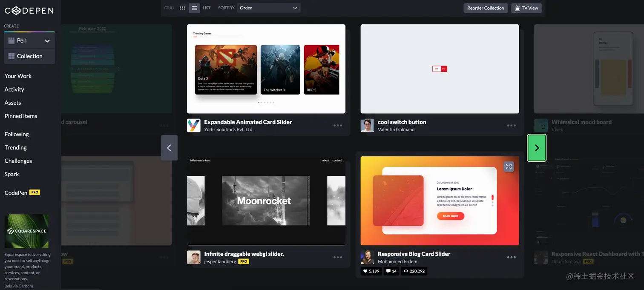Open the ads via Carbon link
Viewport: 644px width, 290px height.
coord(19,286)
